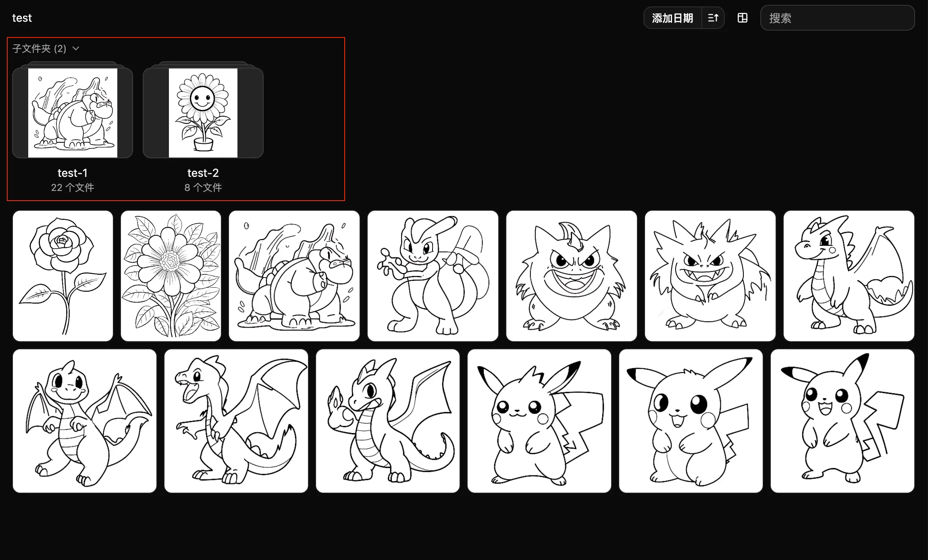This screenshot has height=560, width=928.
Task: Open the test-1 subfolder
Action: (73, 113)
